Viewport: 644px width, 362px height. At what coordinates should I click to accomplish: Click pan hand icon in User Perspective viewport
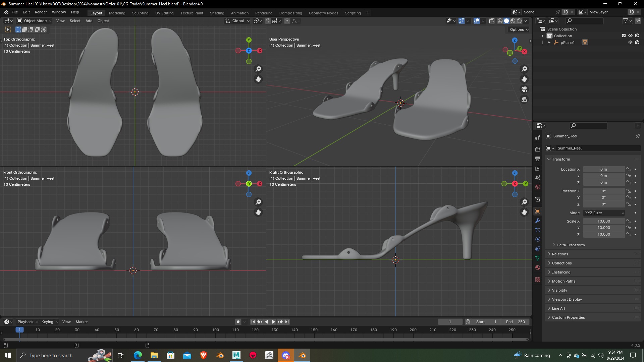point(524,79)
